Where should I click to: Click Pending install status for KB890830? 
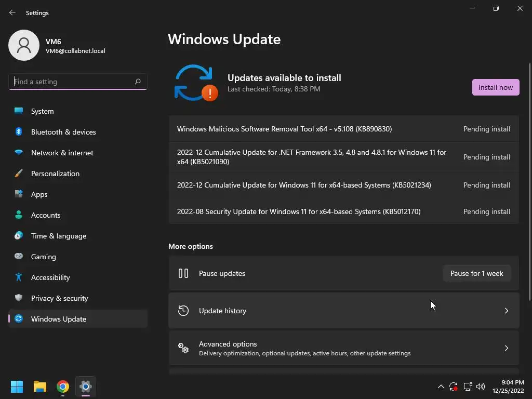point(486,129)
